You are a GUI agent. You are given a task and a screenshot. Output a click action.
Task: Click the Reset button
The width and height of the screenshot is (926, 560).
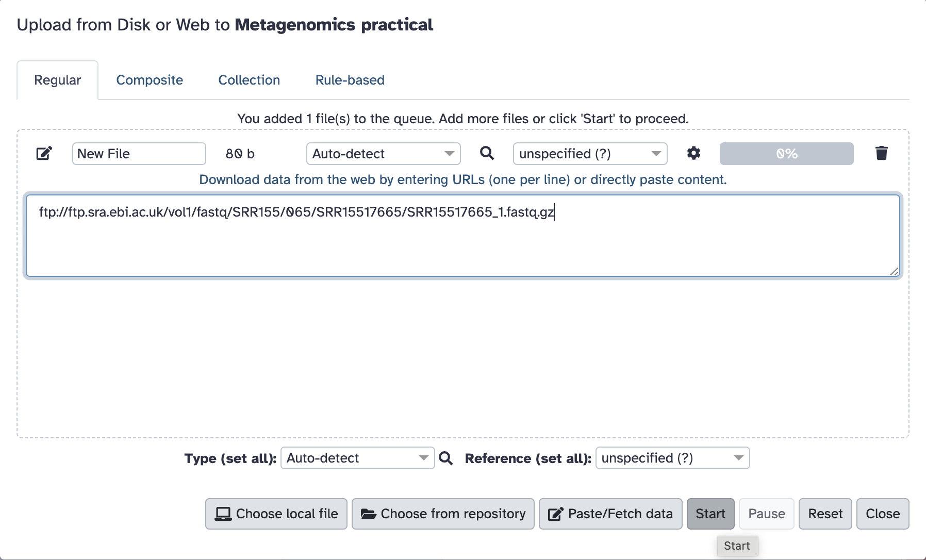pyautogui.click(x=825, y=514)
